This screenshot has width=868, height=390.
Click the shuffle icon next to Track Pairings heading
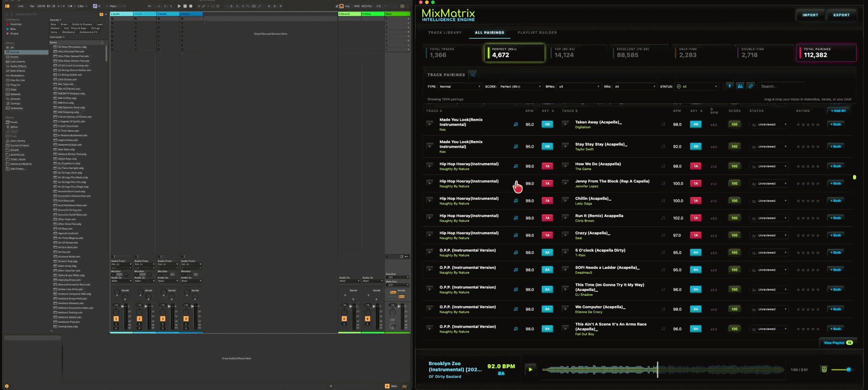(473, 74)
